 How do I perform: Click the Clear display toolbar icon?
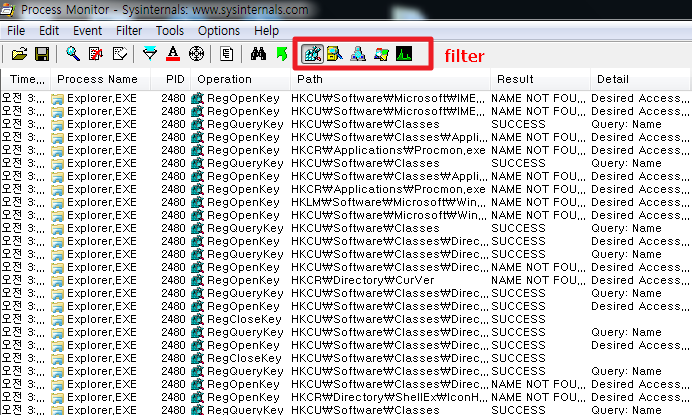point(120,54)
